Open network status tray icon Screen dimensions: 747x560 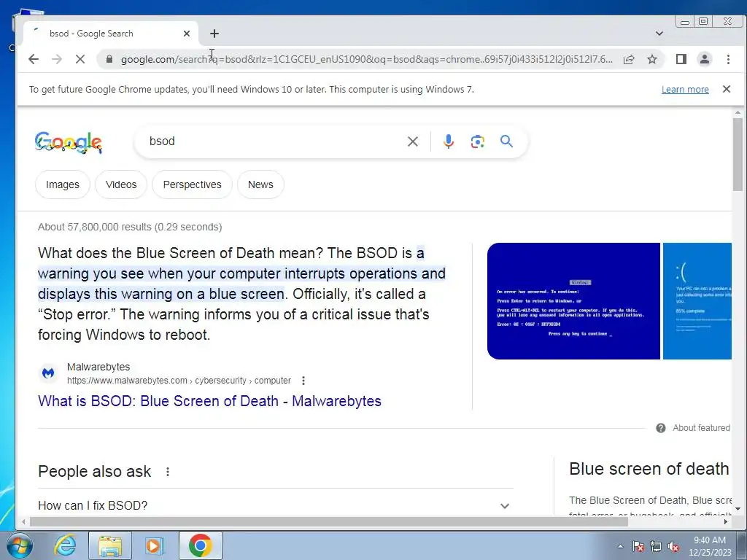(656, 546)
